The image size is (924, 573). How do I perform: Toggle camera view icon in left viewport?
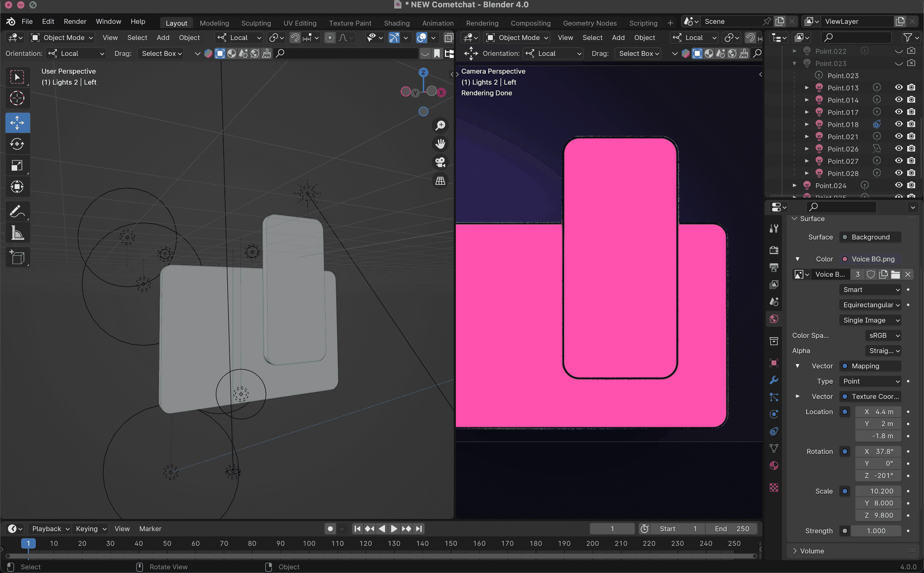pyautogui.click(x=440, y=162)
